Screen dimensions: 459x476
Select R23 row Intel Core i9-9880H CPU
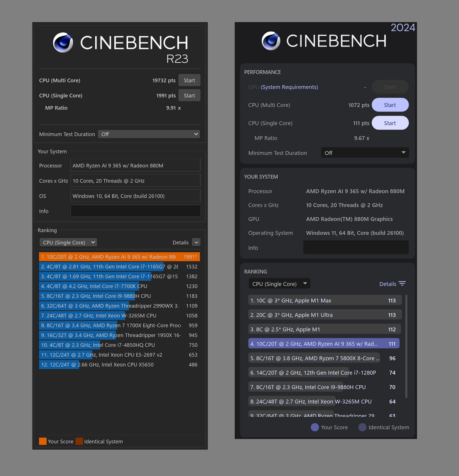119,296
